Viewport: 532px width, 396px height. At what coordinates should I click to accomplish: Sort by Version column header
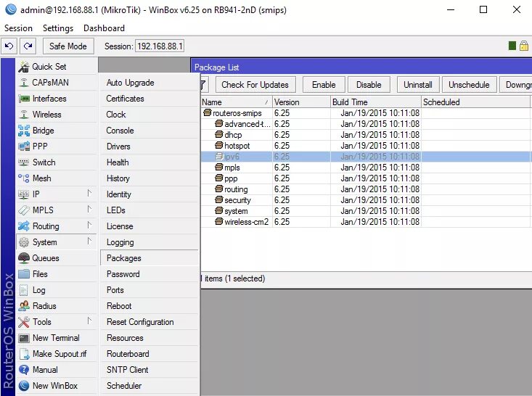[301, 102]
